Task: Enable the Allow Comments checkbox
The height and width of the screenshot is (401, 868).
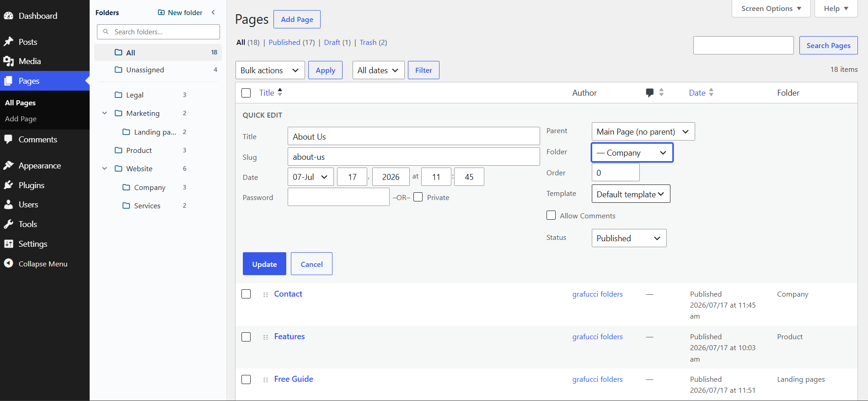Action: point(551,215)
